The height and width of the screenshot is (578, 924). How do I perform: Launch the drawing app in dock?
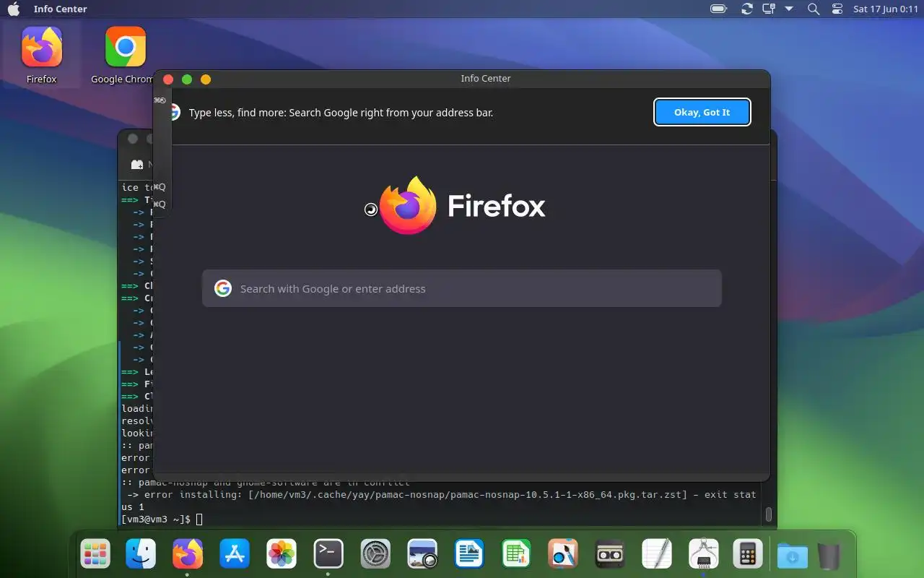point(562,554)
